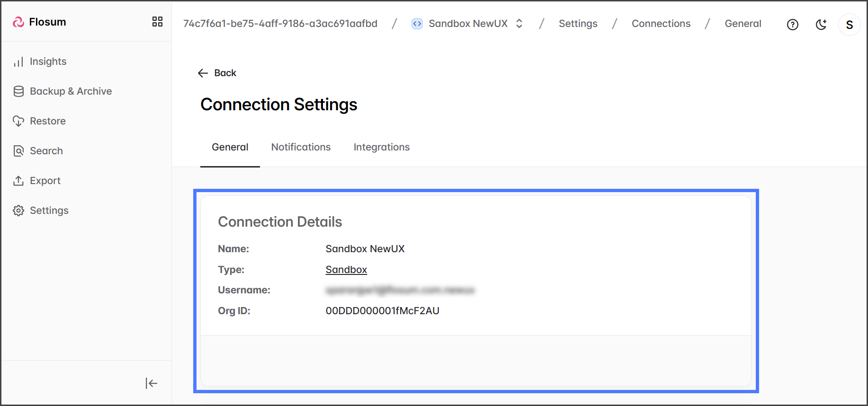The width and height of the screenshot is (868, 406).
Task: Click the Backup & Archive database icon
Action: (18, 91)
